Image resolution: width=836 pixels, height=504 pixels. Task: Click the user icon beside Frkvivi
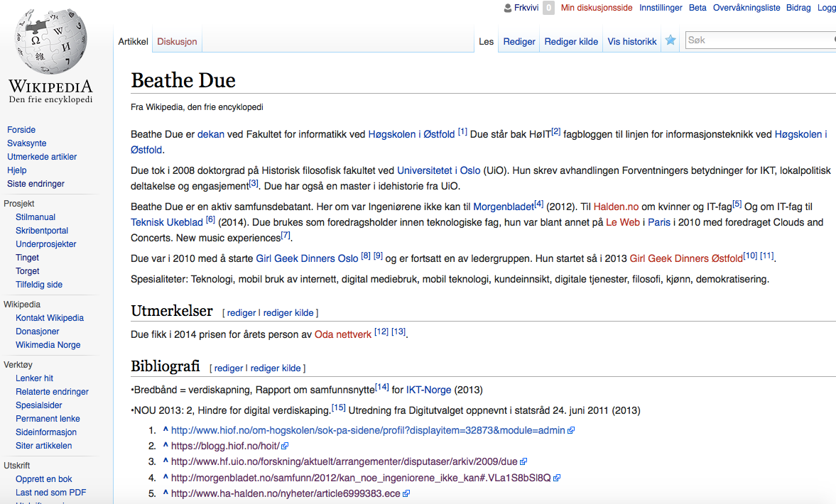point(508,8)
